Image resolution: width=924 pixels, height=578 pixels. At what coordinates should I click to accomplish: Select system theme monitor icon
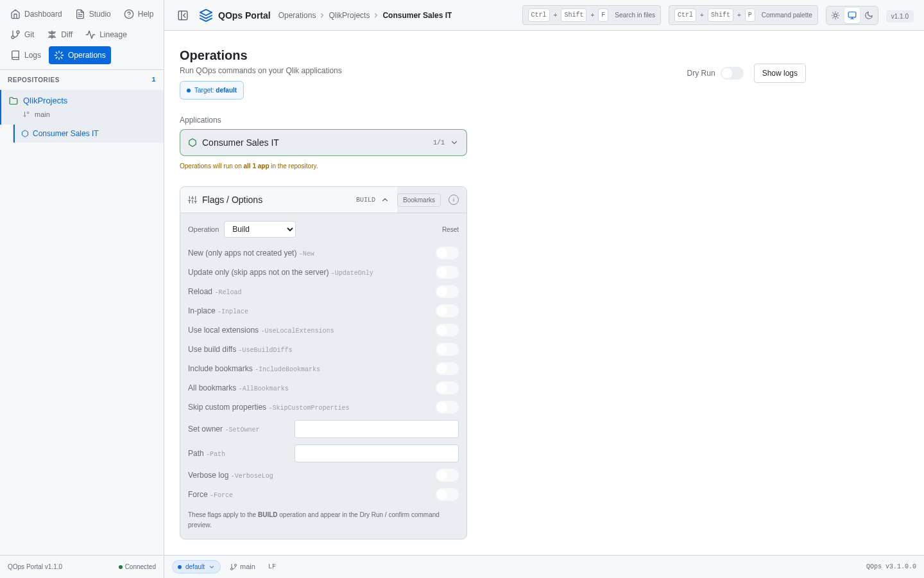[x=852, y=15]
